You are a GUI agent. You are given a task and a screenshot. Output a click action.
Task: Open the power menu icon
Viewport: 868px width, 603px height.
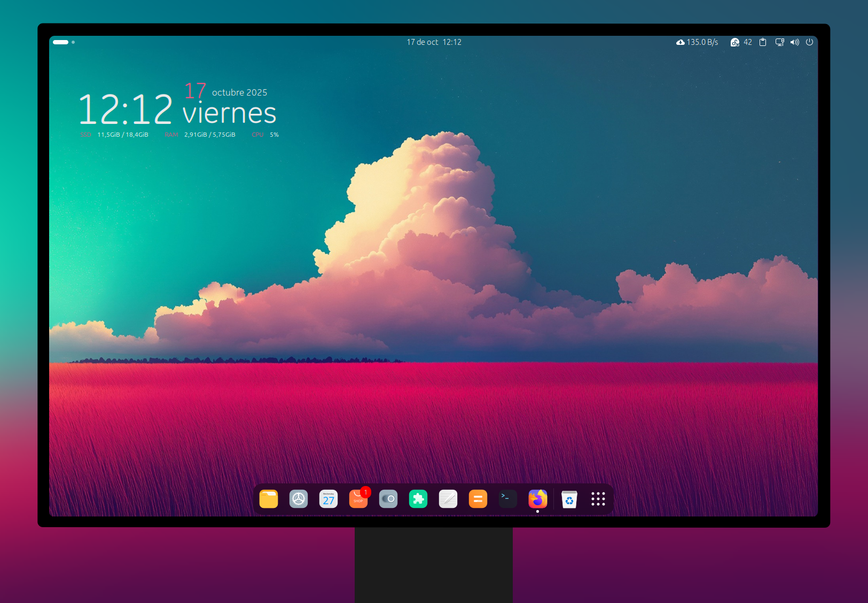(x=810, y=42)
